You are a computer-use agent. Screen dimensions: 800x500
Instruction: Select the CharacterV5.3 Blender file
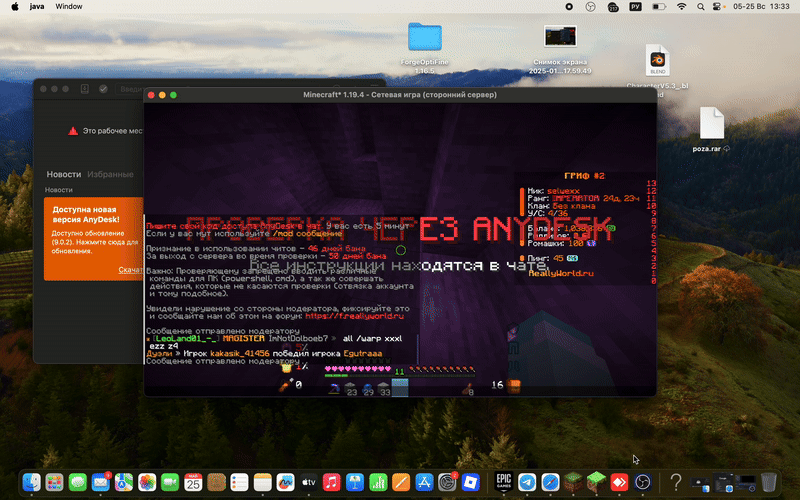coord(657,70)
